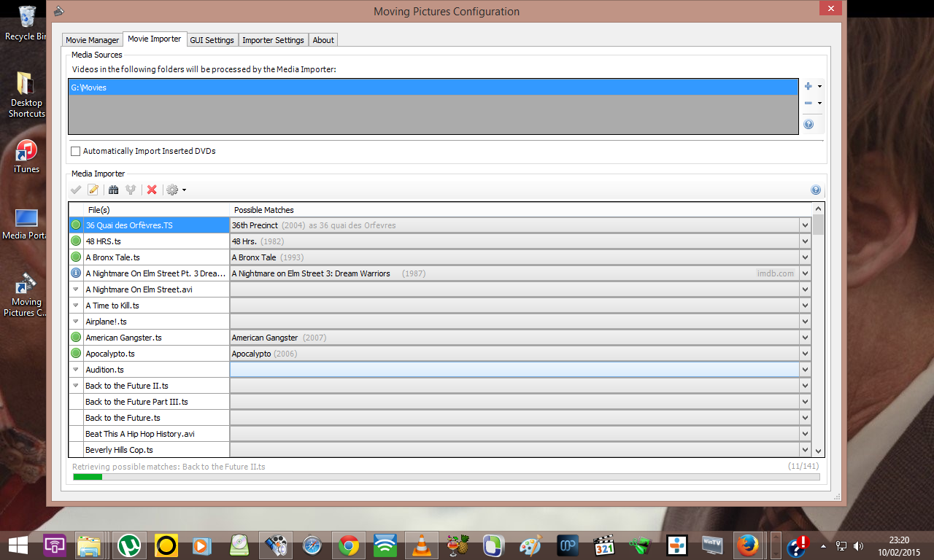Viewport: 934px width, 560px height.
Task: Expand possible matches dropdown for 48 HRS.ts
Action: point(805,241)
